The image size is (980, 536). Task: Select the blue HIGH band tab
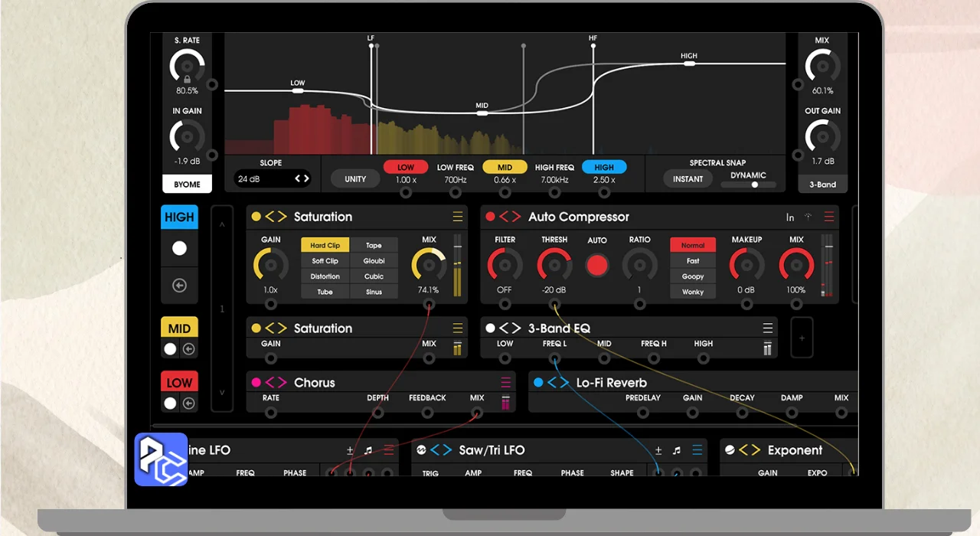tap(179, 217)
